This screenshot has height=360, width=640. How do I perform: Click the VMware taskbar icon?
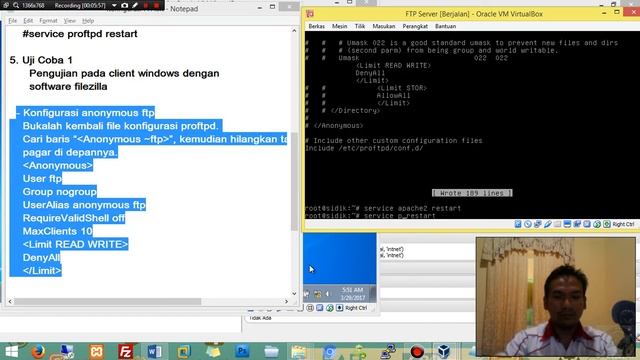point(183,351)
